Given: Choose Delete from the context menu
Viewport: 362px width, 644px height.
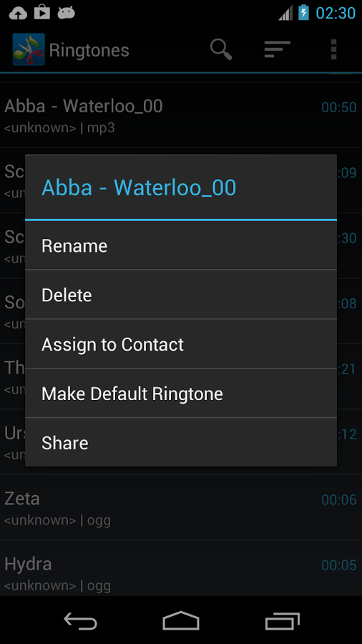Looking at the screenshot, I should click(x=181, y=295).
